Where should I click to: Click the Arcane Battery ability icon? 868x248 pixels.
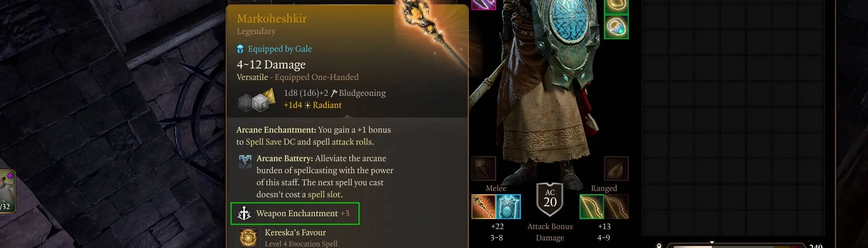tap(245, 161)
